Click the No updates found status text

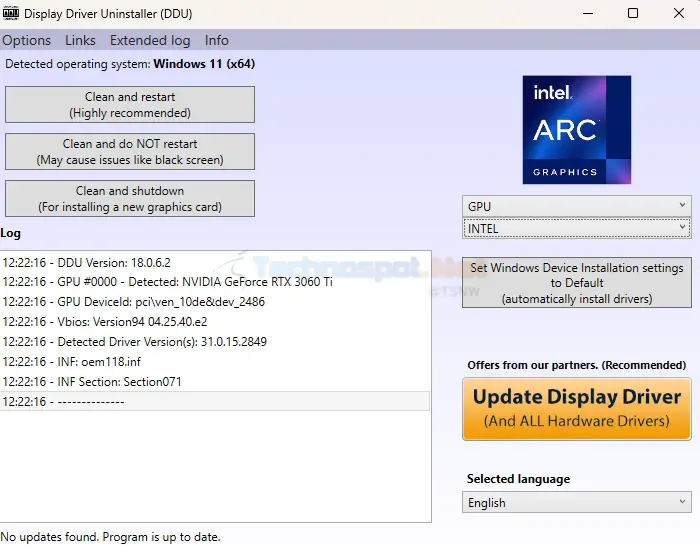(110, 537)
